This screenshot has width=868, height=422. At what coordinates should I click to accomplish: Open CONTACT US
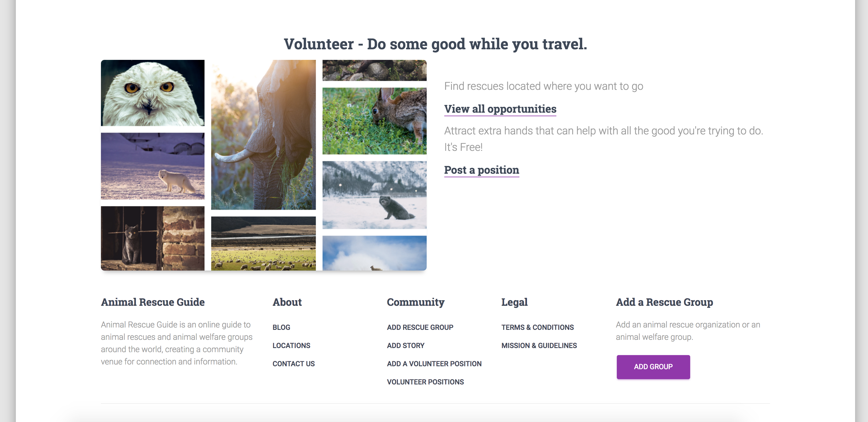pos(293,363)
